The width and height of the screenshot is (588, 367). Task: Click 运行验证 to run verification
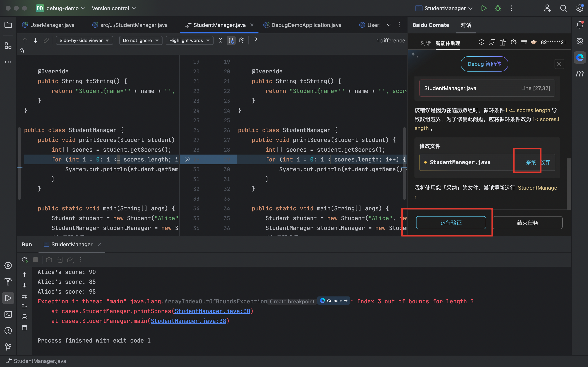(450, 223)
